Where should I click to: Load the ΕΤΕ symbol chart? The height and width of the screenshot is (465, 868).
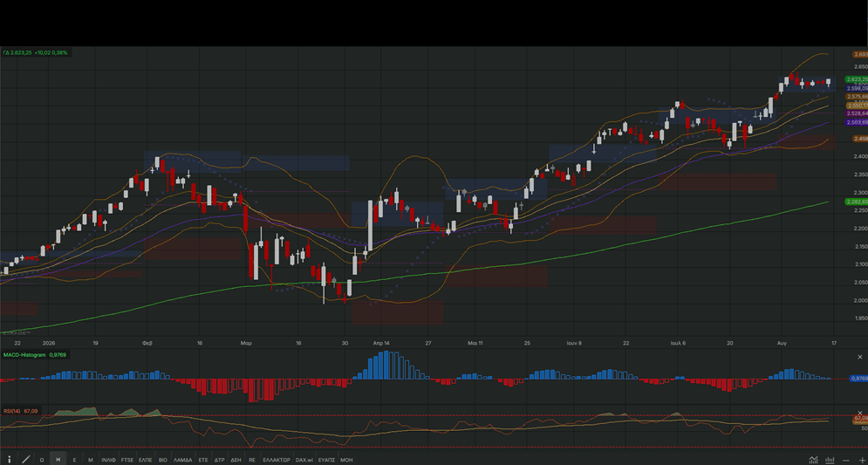203,460
